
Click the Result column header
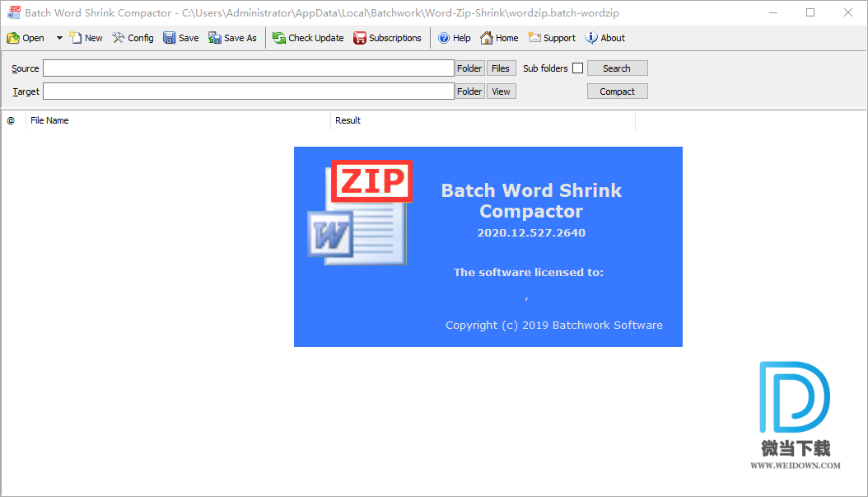(483, 120)
